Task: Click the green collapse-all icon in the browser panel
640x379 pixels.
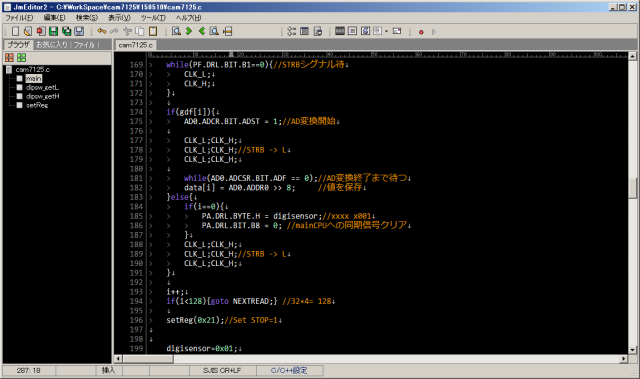Action: point(22,58)
